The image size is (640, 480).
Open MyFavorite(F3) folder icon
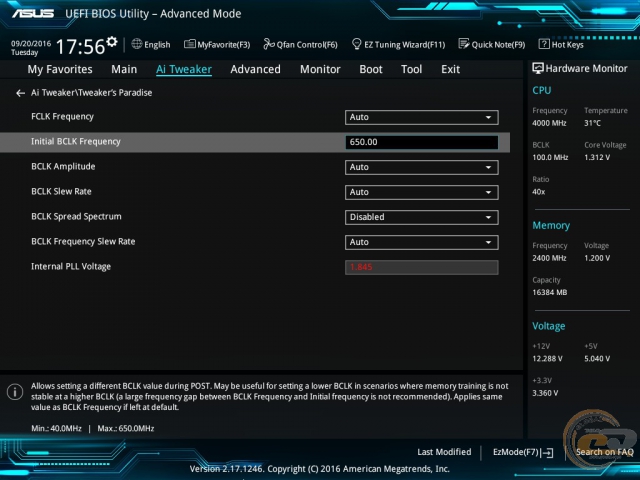point(189,44)
